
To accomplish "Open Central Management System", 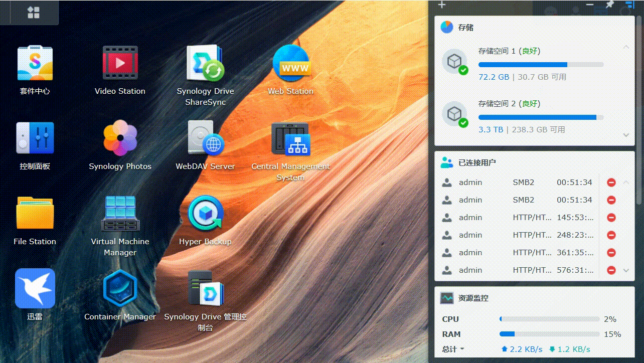I will [290, 138].
